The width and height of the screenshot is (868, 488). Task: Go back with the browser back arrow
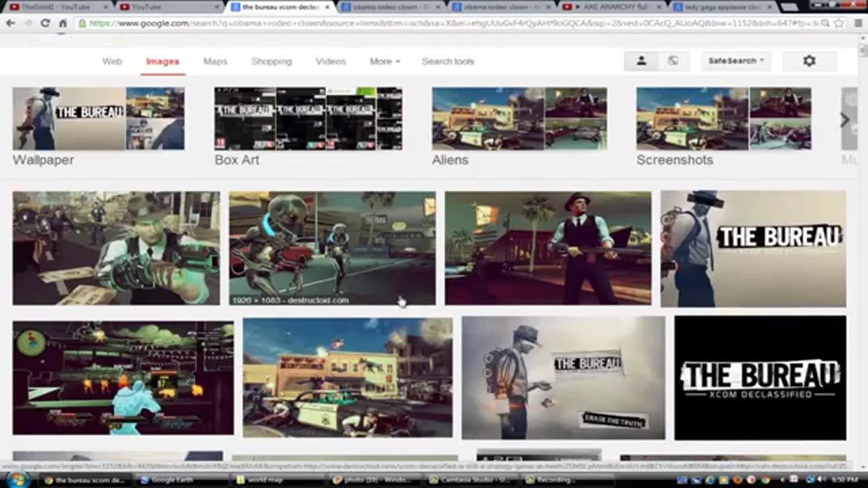click(x=10, y=23)
